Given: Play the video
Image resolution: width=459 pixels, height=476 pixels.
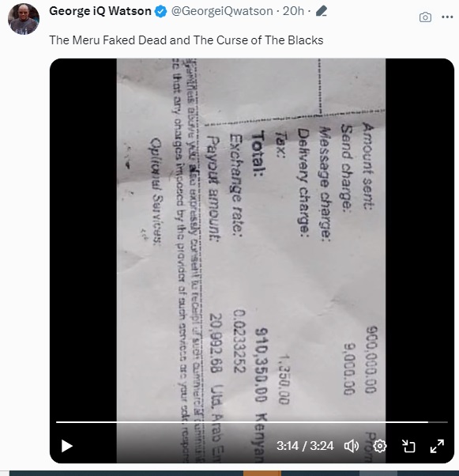Looking at the screenshot, I should pos(66,446).
